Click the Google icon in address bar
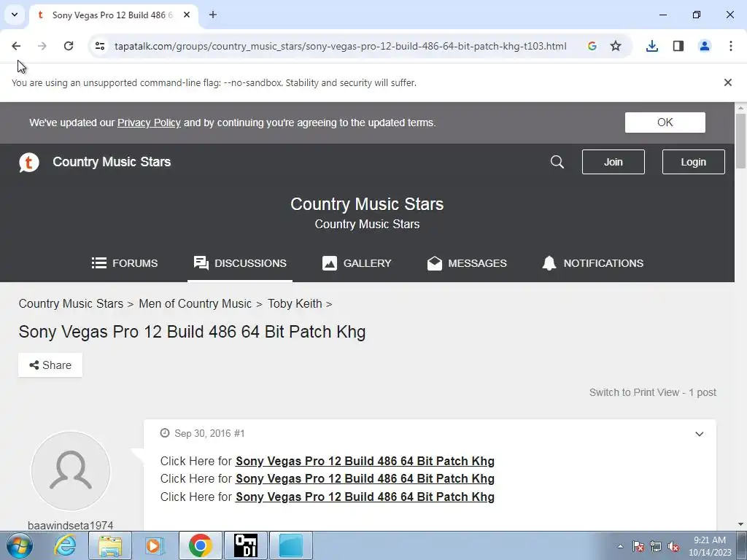 (x=592, y=46)
